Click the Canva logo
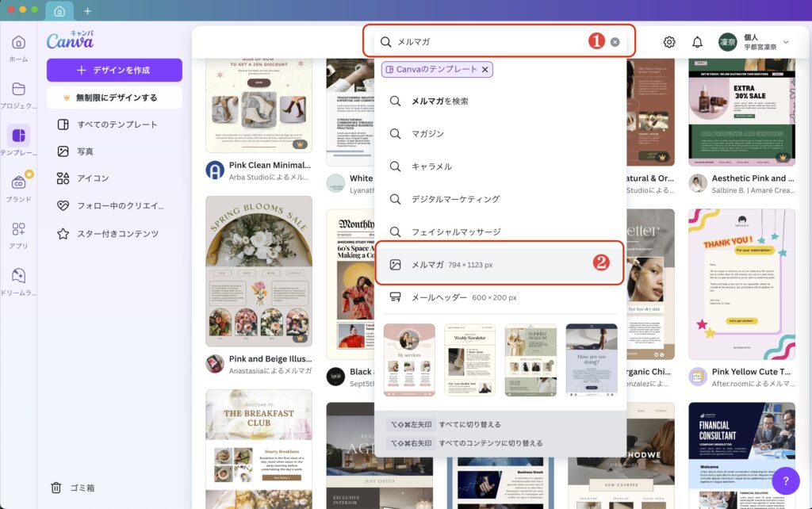The image size is (812, 509). coord(71,40)
